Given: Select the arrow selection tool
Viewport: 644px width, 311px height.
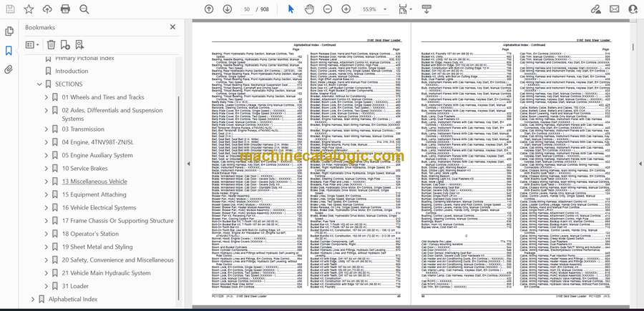Looking at the screenshot, I should [x=291, y=9].
